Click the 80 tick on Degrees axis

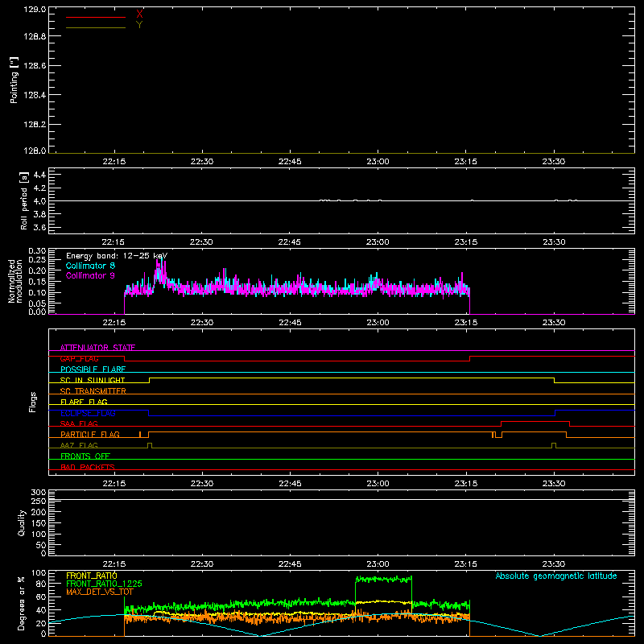(x=41, y=584)
